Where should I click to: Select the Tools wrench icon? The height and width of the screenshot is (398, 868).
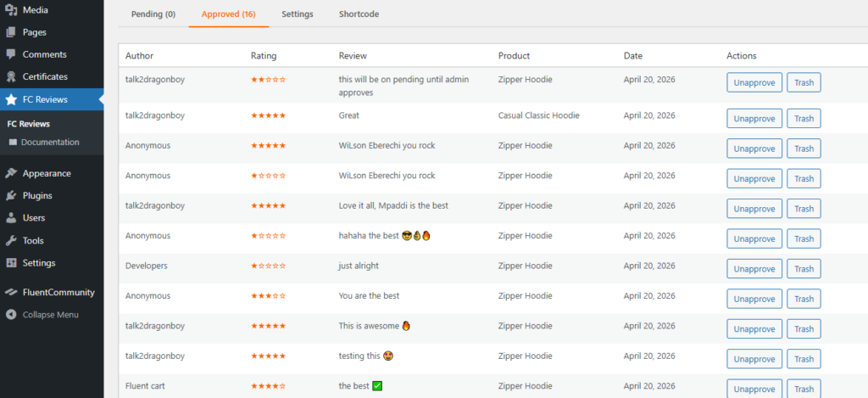[10, 240]
